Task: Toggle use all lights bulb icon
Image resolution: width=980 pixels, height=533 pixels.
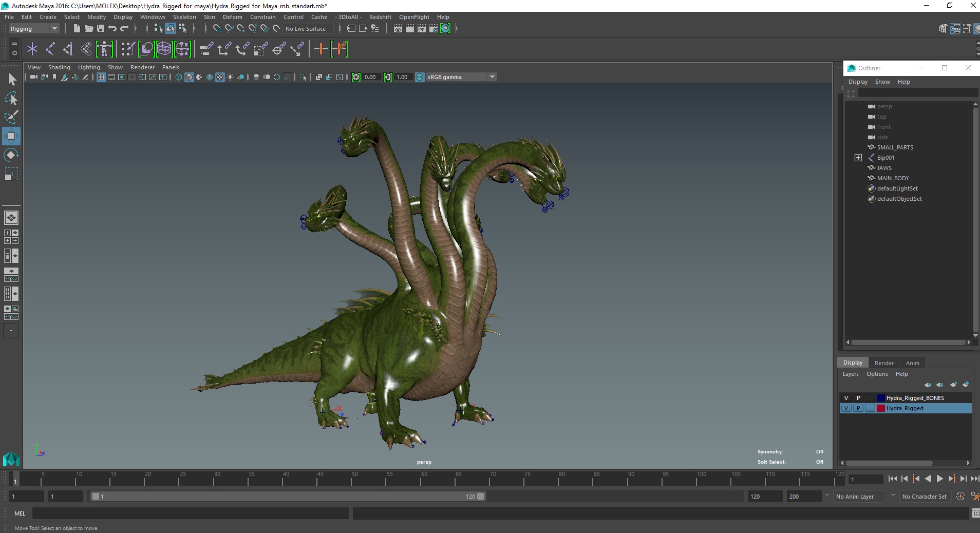Action: pos(230,77)
